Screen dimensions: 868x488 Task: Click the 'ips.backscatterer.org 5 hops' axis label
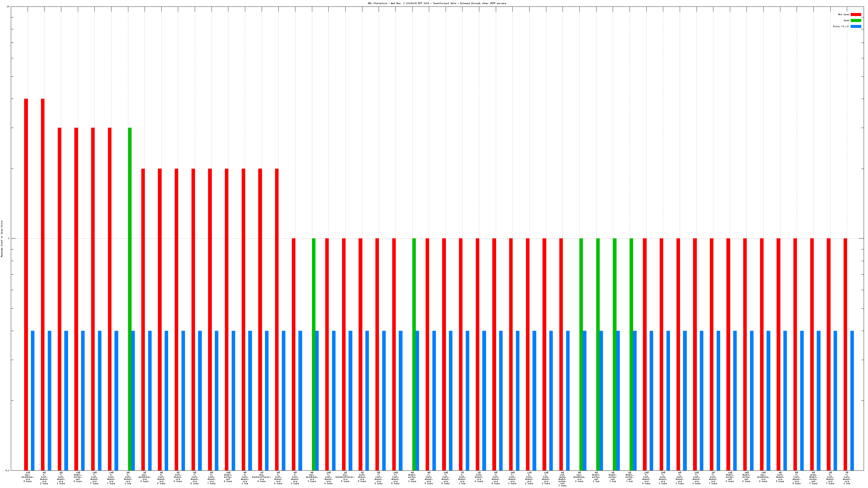[345, 477]
